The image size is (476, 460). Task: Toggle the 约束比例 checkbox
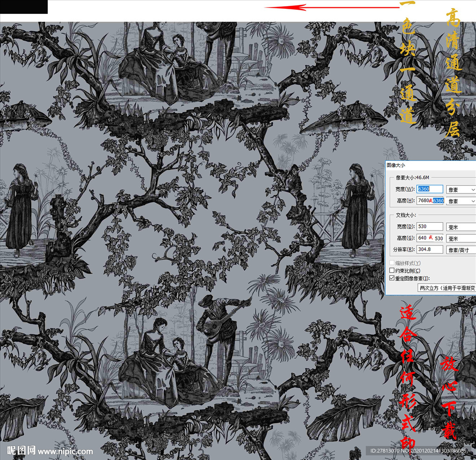[x=392, y=271]
